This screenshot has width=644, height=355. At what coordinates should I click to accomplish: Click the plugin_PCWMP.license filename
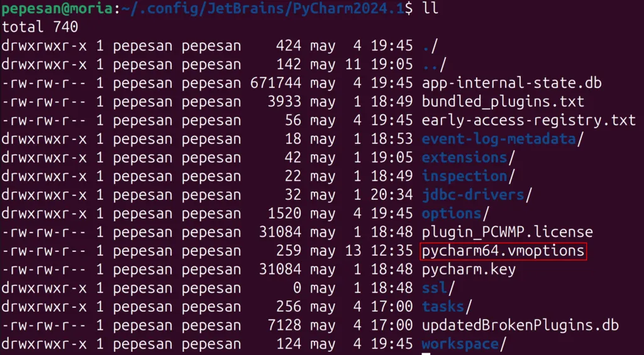point(507,232)
